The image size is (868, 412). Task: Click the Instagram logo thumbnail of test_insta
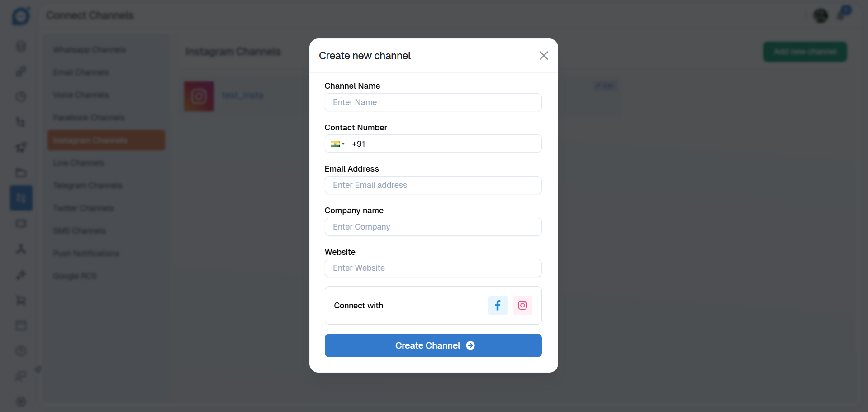(x=199, y=96)
